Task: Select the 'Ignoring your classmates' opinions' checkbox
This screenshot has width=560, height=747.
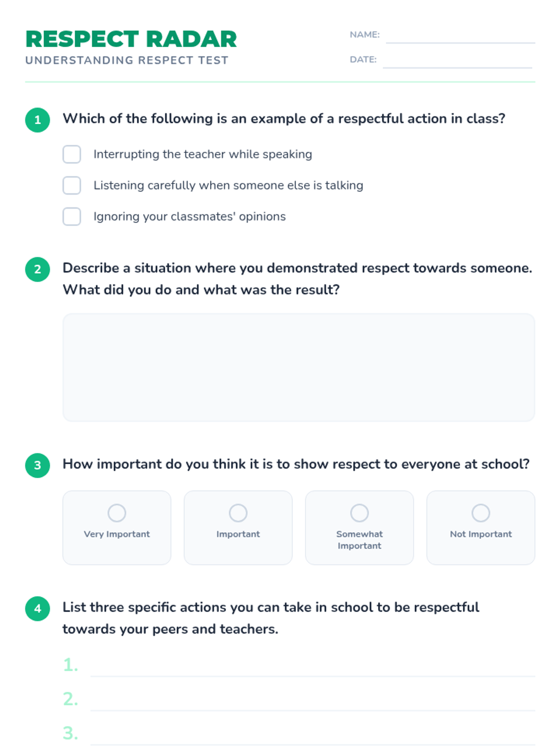Action: tap(72, 217)
